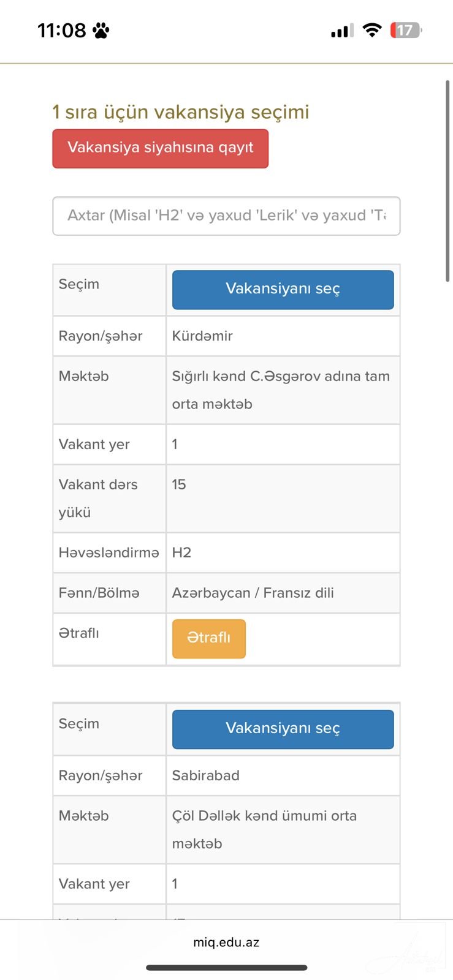453x980 pixels.
Task: Select the 'Kürdəmir' district cell
Action: [x=202, y=336]
